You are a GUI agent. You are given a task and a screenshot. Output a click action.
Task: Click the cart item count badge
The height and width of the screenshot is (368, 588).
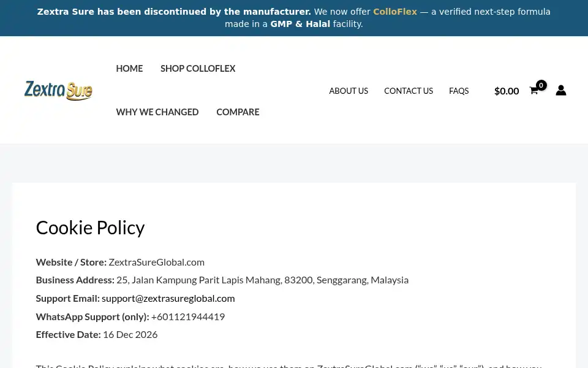click(541, 85)
